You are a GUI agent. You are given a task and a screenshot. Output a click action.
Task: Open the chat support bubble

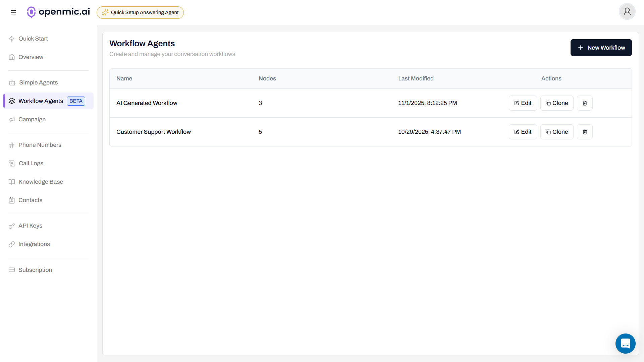(625, 343)
